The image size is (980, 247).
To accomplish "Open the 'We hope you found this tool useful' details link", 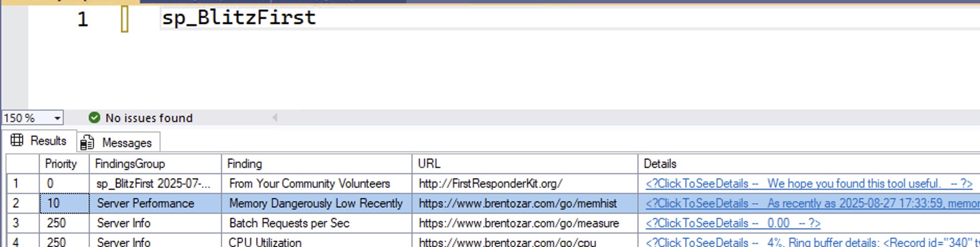I will coord(809,183).
